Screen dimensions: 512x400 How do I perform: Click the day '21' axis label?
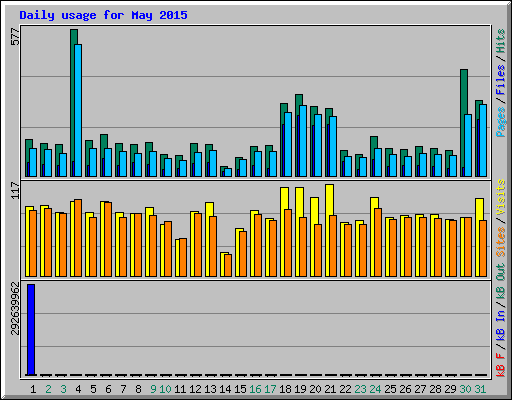click(x=330, y=389)
